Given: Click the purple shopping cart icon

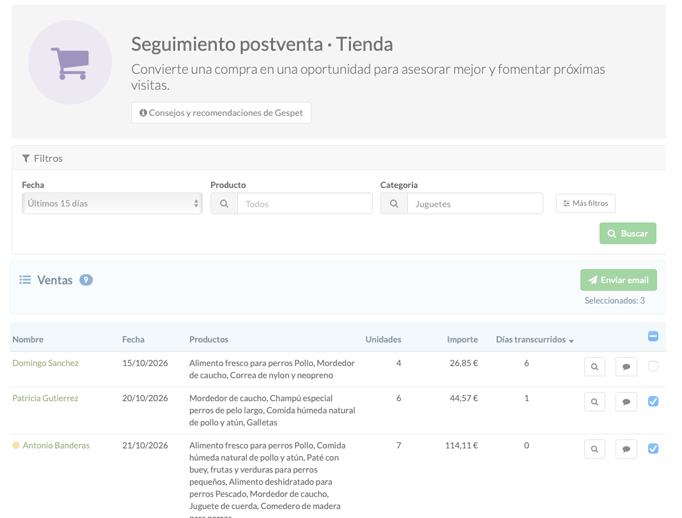Looking at the screenshot, I should [x=70, y=63].
